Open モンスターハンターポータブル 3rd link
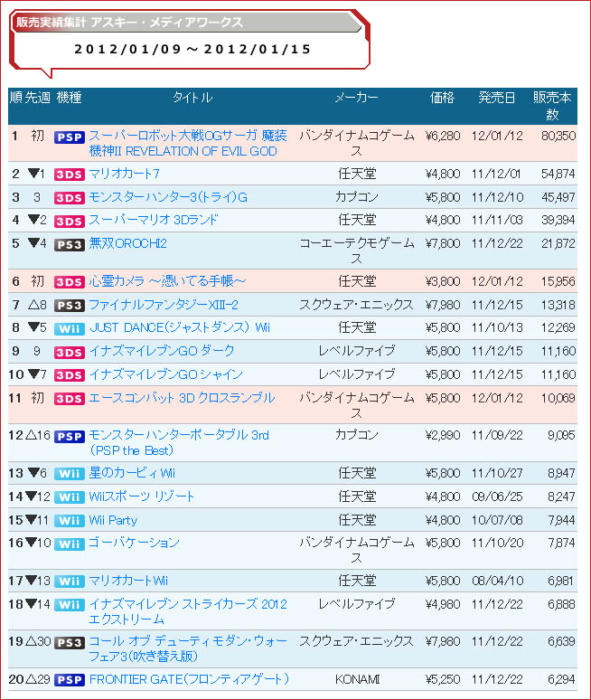 179,442
